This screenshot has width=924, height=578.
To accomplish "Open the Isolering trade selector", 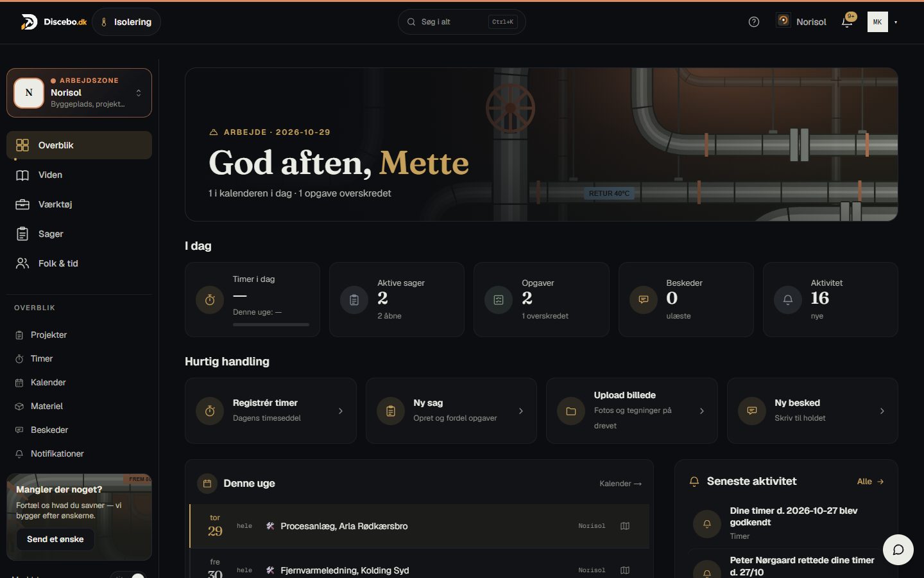I will tap(126, 22).
